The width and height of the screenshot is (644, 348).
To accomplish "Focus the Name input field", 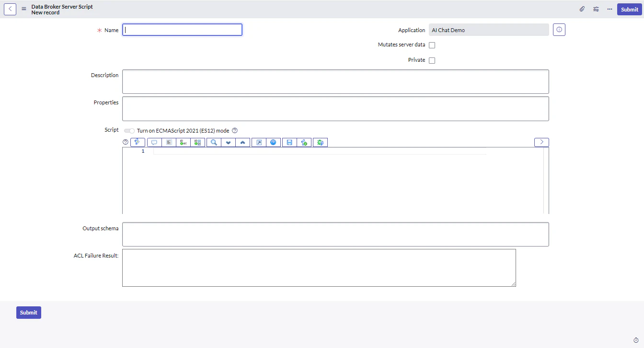I will (x=182, y=30).
